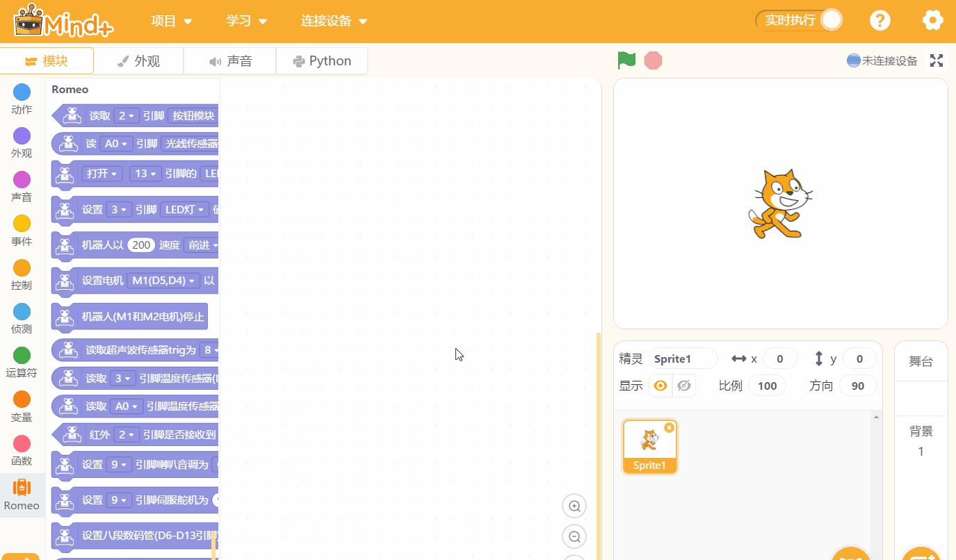The width and height of the screenshot is (956, 560).
Task: Open the help question mark icon
Action: tap(880, 20)
